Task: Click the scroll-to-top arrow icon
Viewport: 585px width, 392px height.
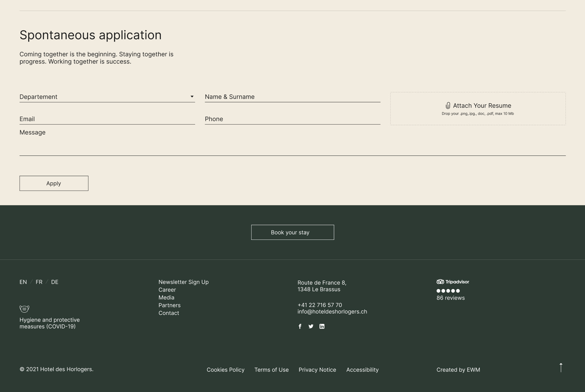Action: click(561, 367)
